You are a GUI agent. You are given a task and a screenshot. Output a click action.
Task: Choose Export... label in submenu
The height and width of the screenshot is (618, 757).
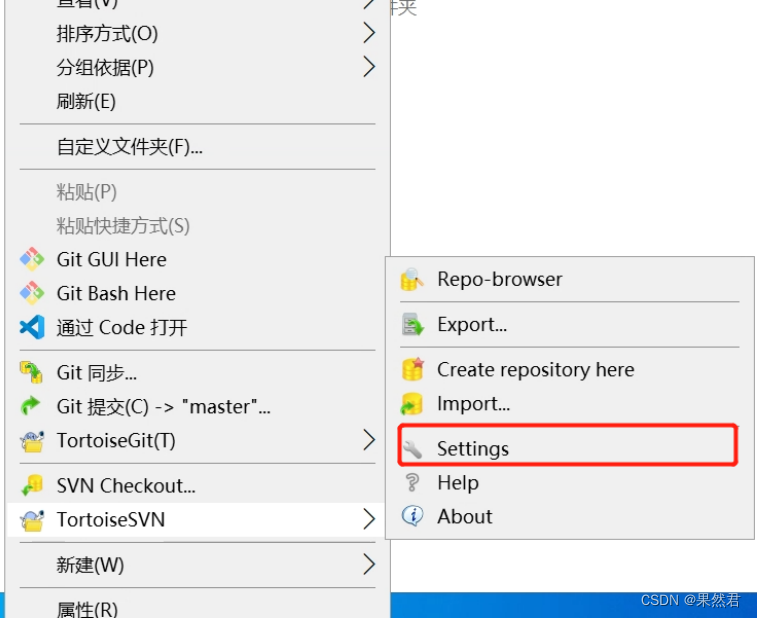point(472,324)
